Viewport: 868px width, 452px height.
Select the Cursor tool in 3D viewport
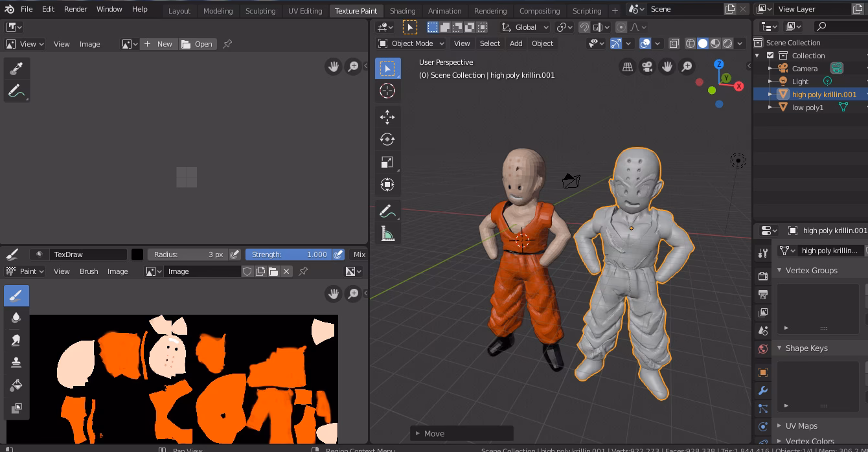coord(387,91)
